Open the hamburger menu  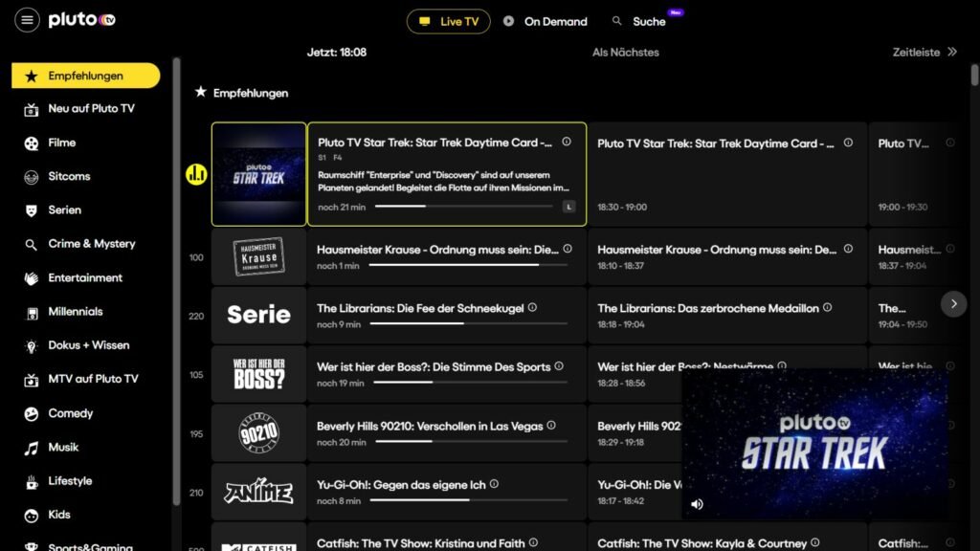(x=27, y=19)
